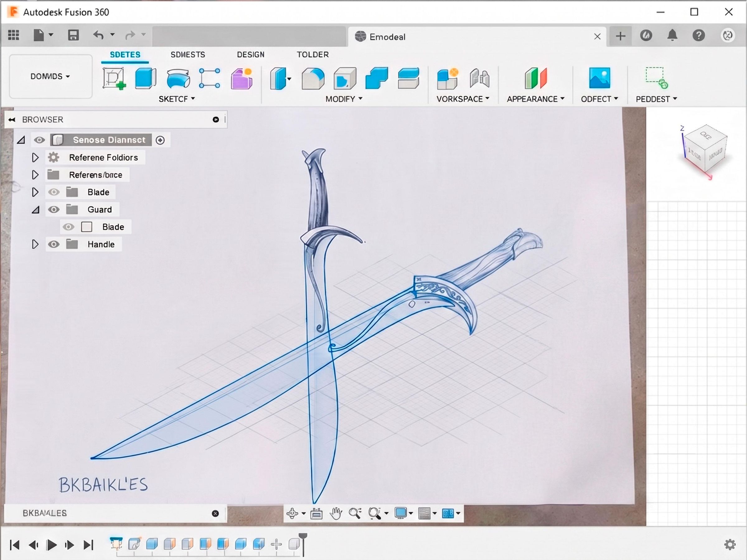Undo the last action

click(98, 35)
